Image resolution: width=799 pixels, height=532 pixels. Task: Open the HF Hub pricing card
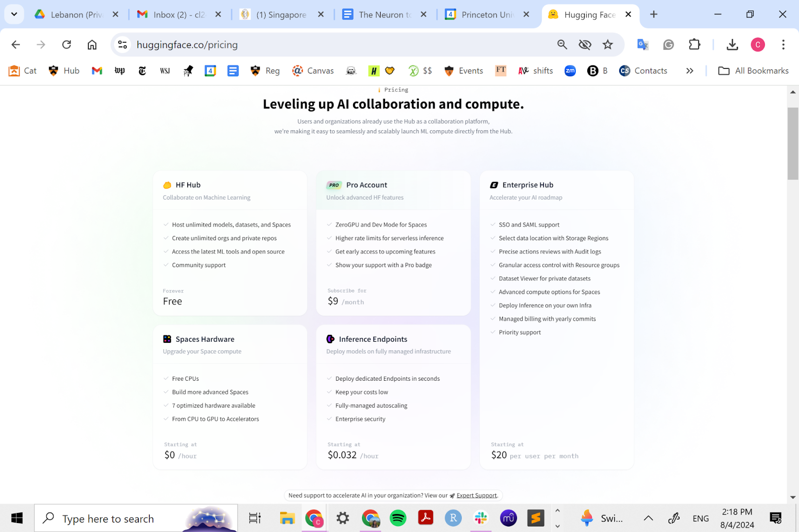230,243
